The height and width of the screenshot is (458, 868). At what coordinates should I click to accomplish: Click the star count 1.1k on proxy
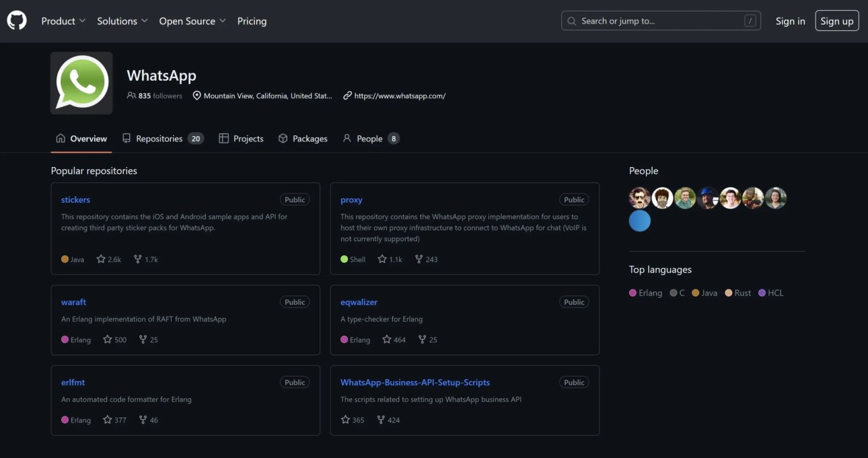coord(390,259)
